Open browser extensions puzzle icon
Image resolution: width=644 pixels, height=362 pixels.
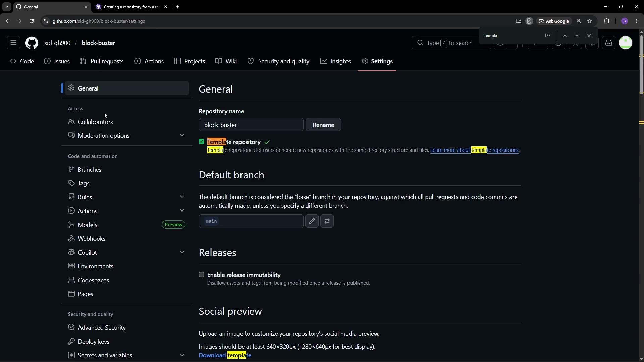pos(606,21)
